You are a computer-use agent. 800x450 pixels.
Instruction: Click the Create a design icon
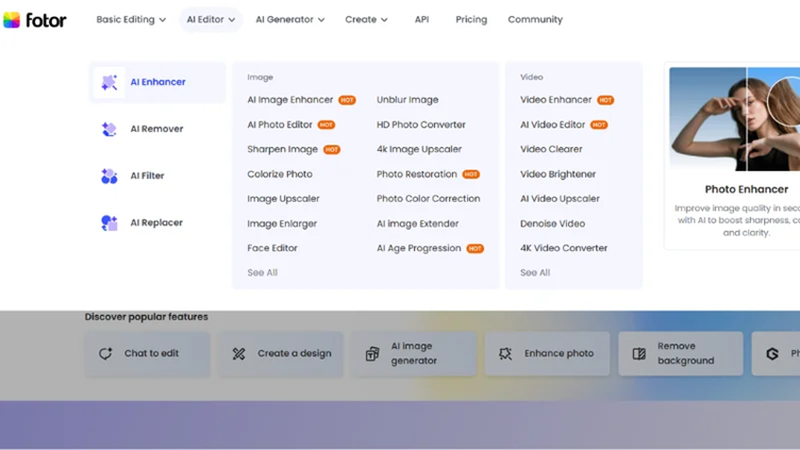(x=239, y=354)
